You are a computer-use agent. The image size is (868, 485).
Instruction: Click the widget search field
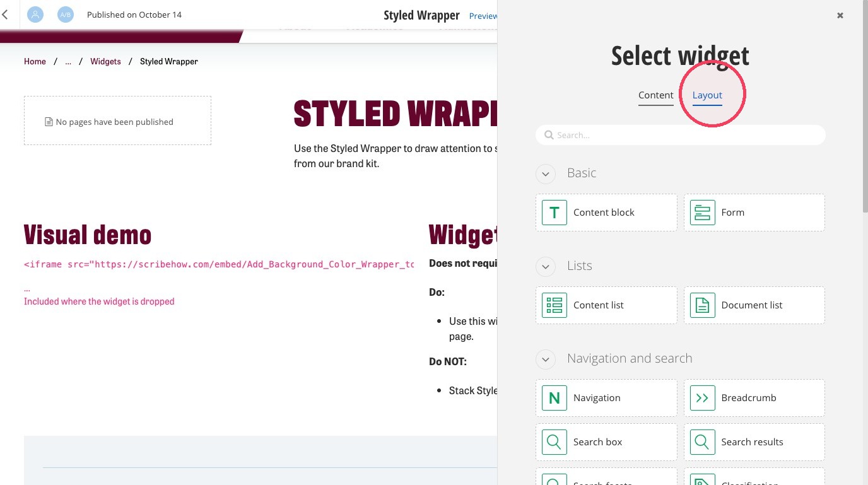coord(680,135)
